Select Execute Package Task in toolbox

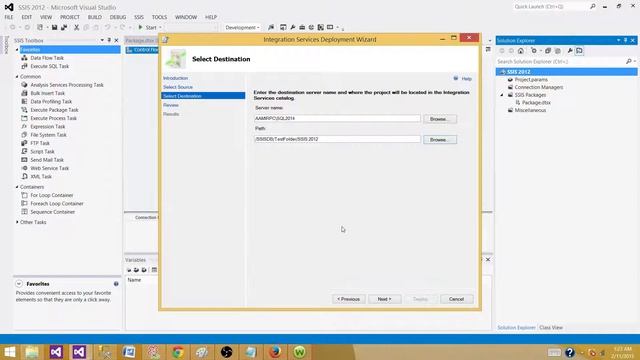pos(54,110)
